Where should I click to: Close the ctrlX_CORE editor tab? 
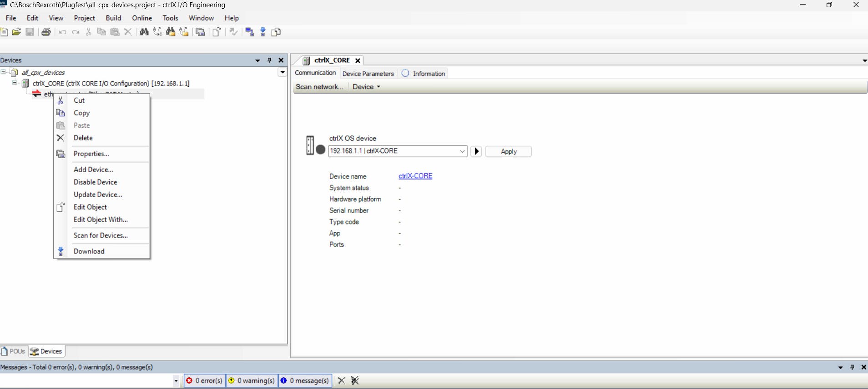tap(358, 60)
